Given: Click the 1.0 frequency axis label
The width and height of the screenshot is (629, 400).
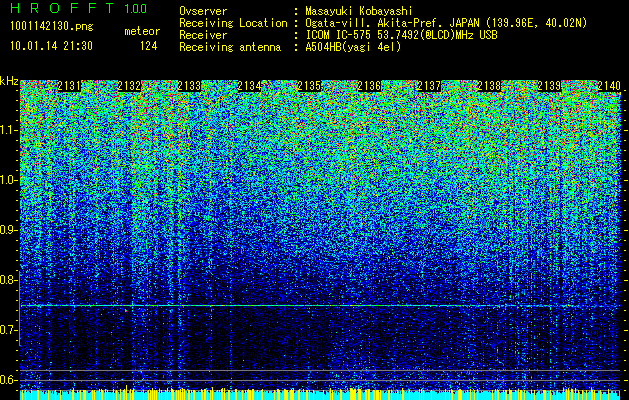Looking at the screenshot, I should [x=8, y=180].
